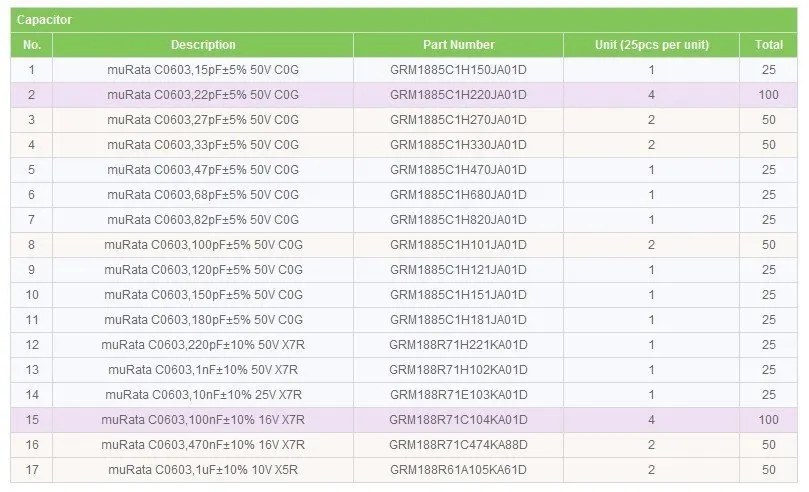The height and width of the screenshot is (492, 809).
Task: Select the Total column header
Action: (x=768, y=45)
